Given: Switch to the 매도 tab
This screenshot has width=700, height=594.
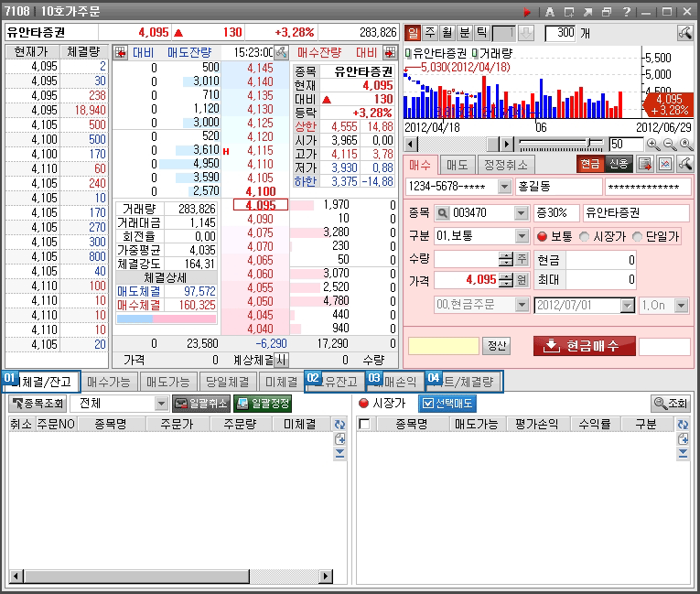Looking at the screenshot, I should click(x=458, y=165).
